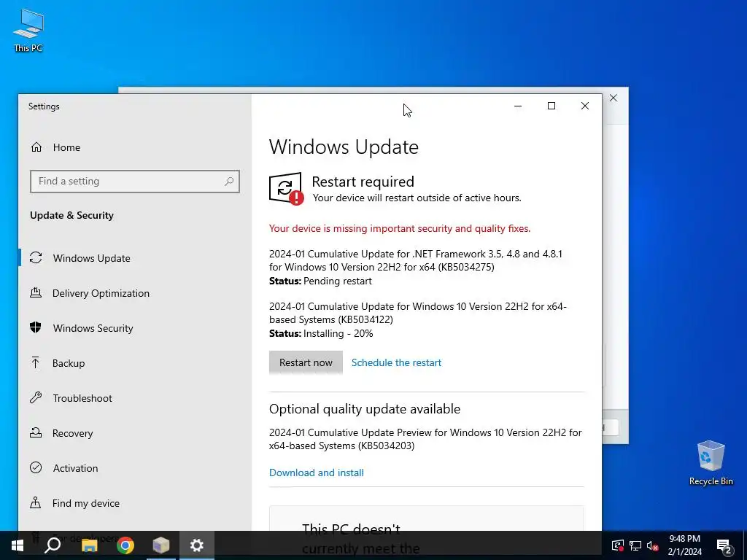Click the Find a setting search box
Screen dimensions: 747x560
pos(134,182)
